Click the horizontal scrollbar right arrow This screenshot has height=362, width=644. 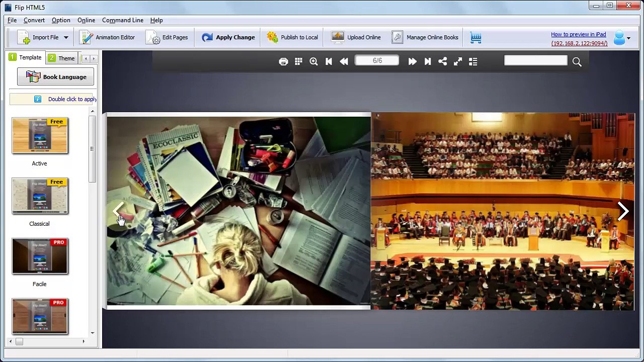[84, 342]
